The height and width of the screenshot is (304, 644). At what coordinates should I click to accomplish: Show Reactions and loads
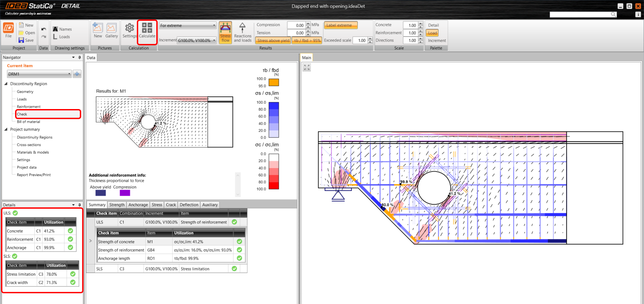tap(243, 33)
